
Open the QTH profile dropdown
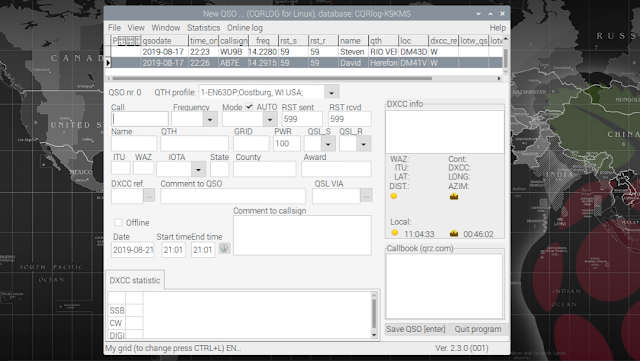click(331, 92)
